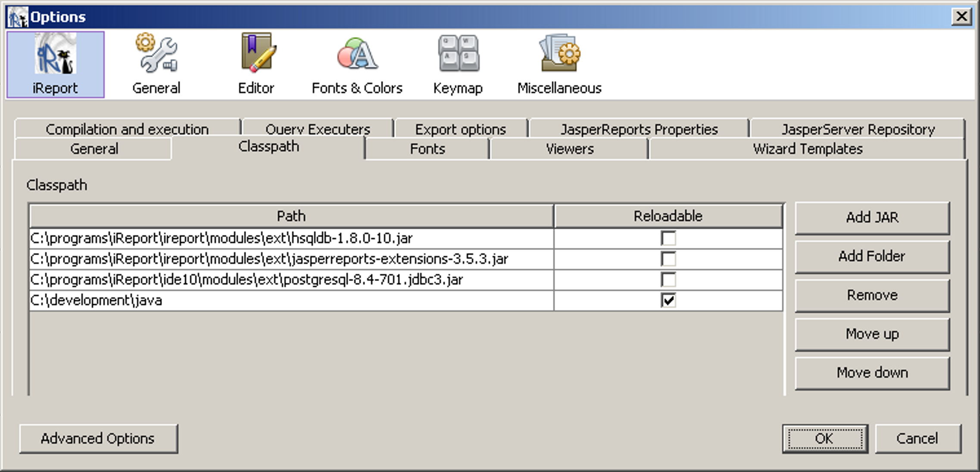Check Reloadable for jasperreports-extensions jar
980x472 pixels.
coord(668,259)
